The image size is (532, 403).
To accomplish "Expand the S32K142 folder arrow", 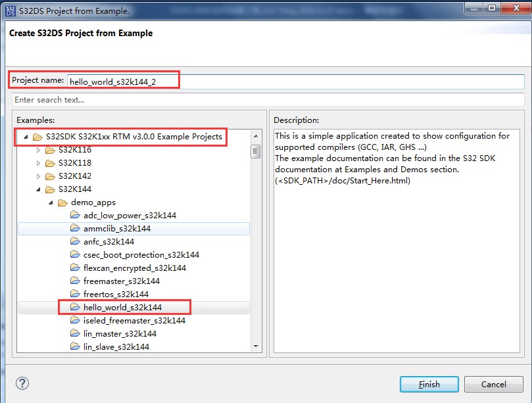I will point(38,176).
